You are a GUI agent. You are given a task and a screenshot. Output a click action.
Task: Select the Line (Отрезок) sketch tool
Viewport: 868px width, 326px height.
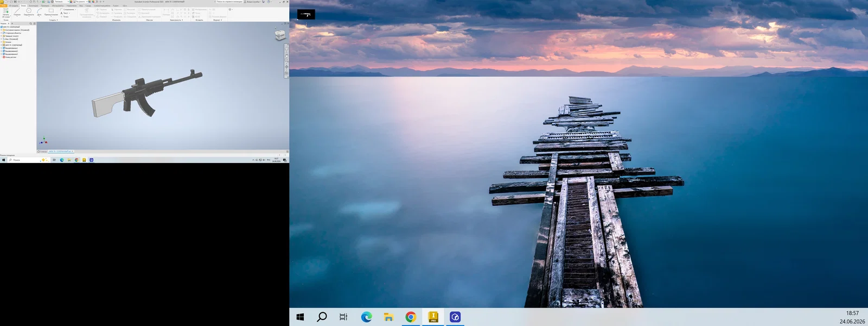click(17, 12)
